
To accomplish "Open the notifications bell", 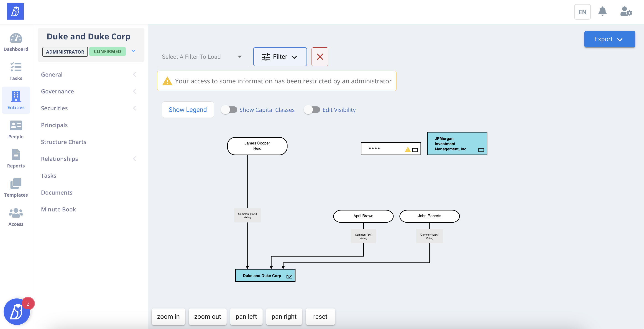I will pyautogui.click(x=603, y=12).
